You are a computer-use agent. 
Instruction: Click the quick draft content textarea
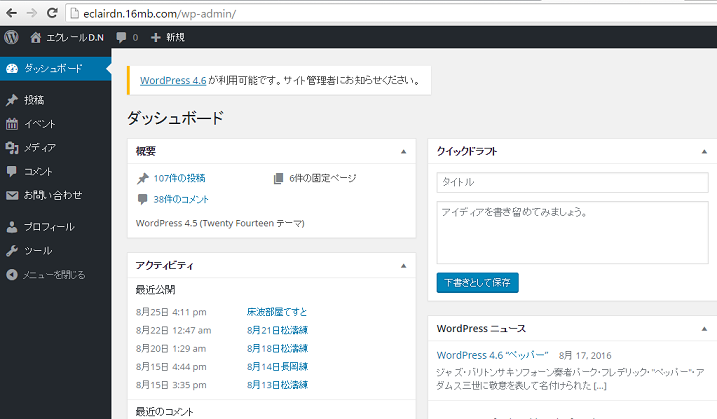click(573, 232)
